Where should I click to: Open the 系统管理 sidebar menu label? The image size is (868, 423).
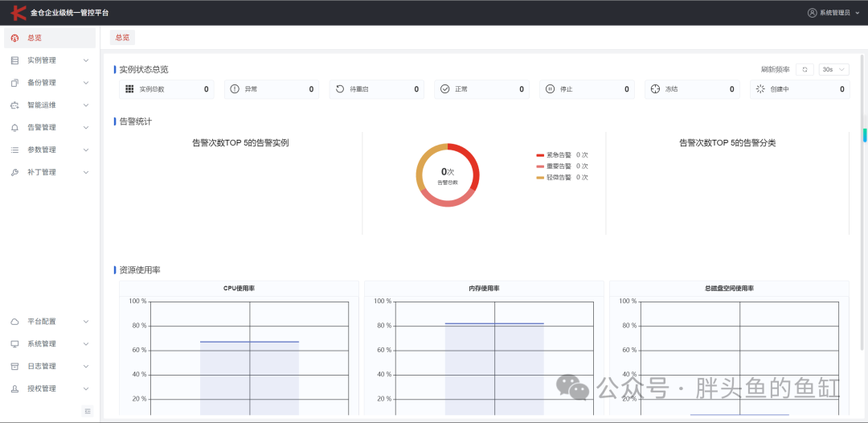42,344
